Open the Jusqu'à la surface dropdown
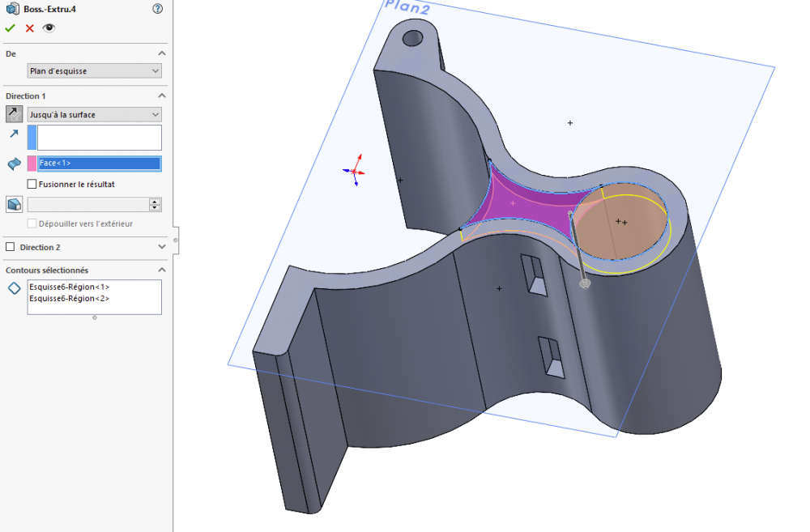The image size is (810, 532). coord(94,115)
